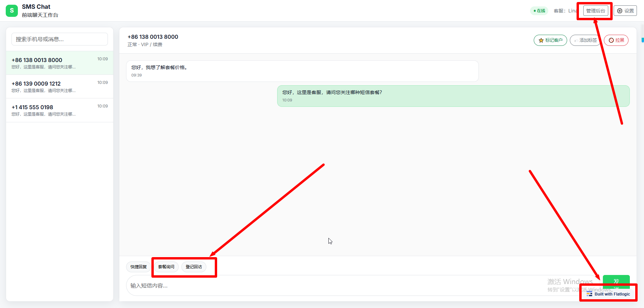Insert the 登记回访 quick reply
Screen dimensions: 644x308
point(194,267)
